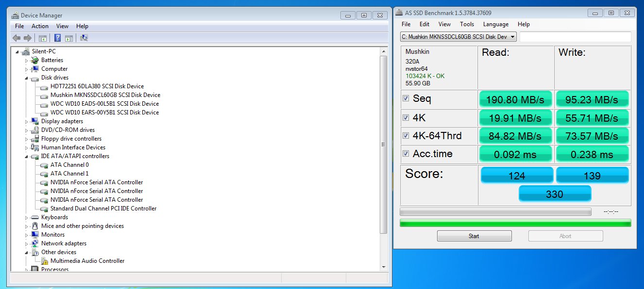Expand the DVD/CD-ROM drives node
Screen dimensions: 644x289
click(27, 130)
